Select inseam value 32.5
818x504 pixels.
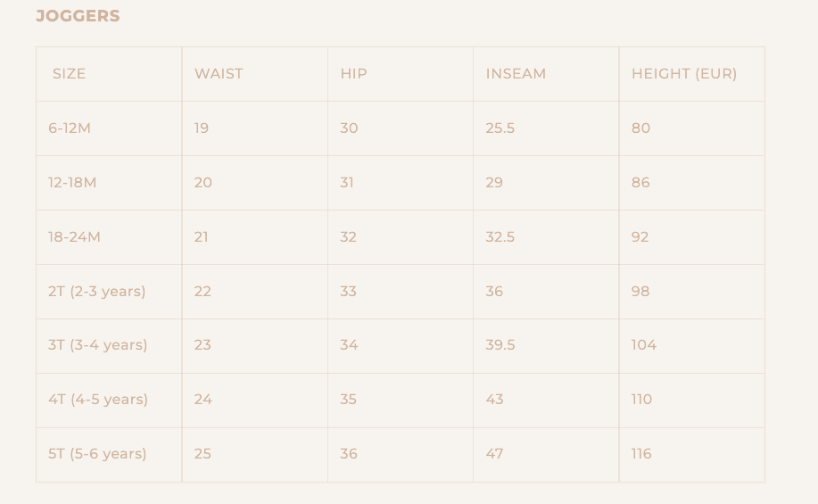point(500,237)
